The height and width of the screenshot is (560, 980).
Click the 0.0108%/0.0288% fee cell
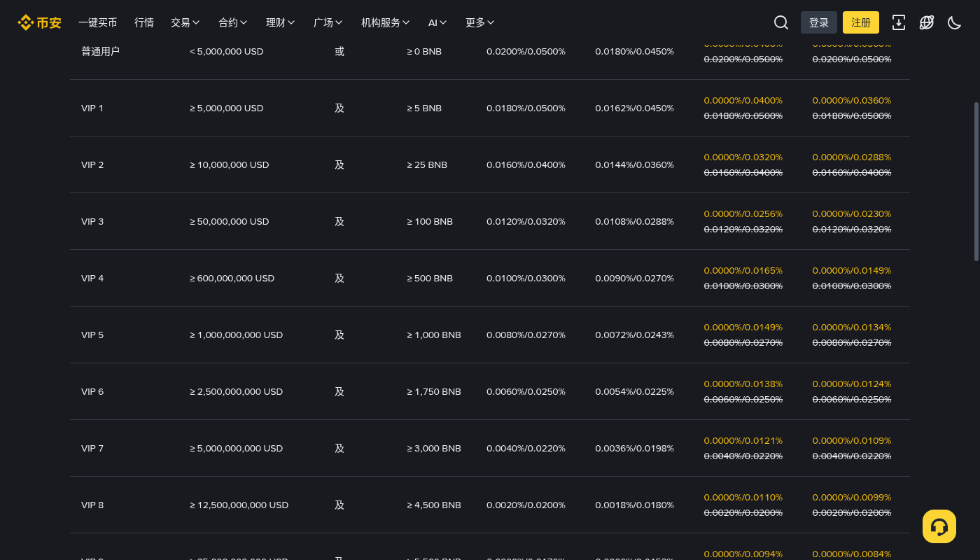tap(635, 221)
